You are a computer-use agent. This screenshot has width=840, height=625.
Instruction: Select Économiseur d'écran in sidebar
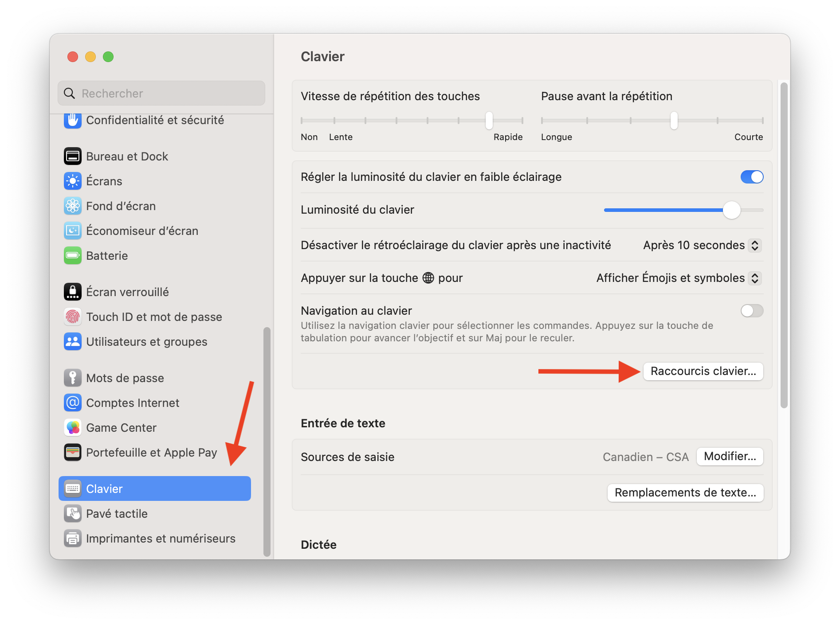(x=155, y=231)
